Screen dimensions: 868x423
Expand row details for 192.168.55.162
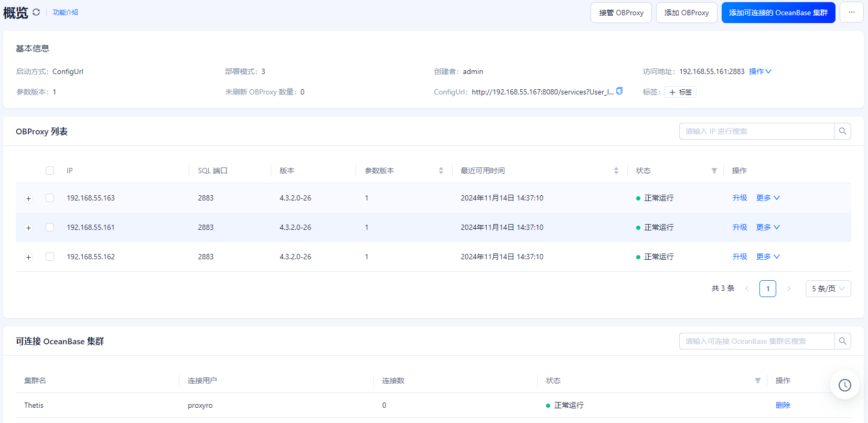29,257
